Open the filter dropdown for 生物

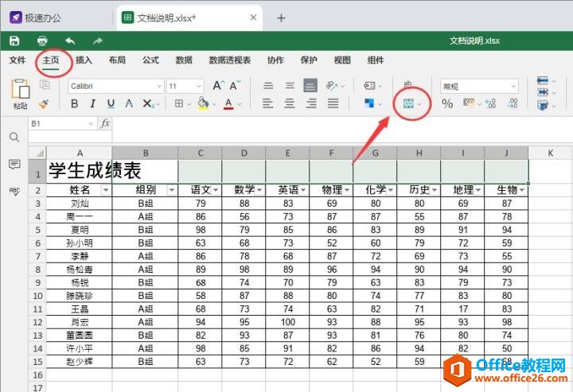[x=522, y=190]
